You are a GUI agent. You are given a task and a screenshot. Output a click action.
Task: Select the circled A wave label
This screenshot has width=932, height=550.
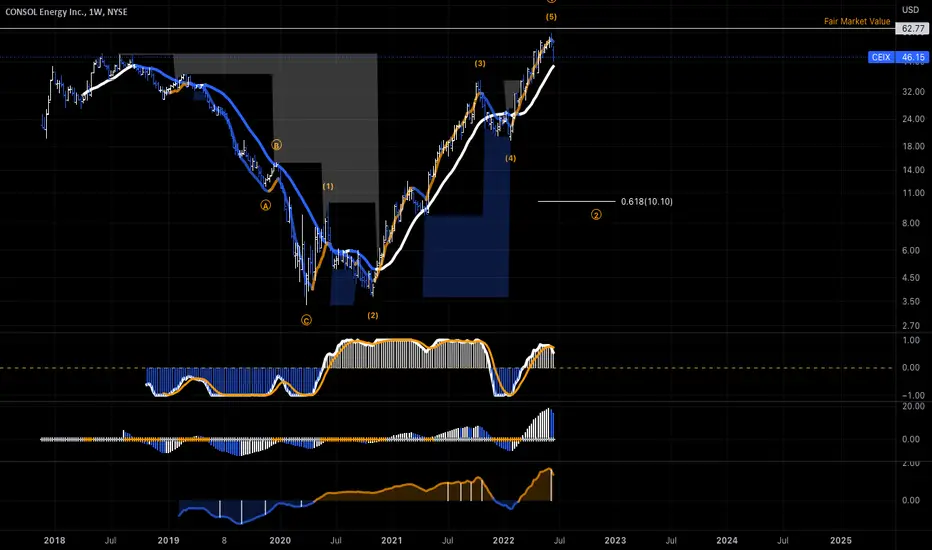[266, 205]
